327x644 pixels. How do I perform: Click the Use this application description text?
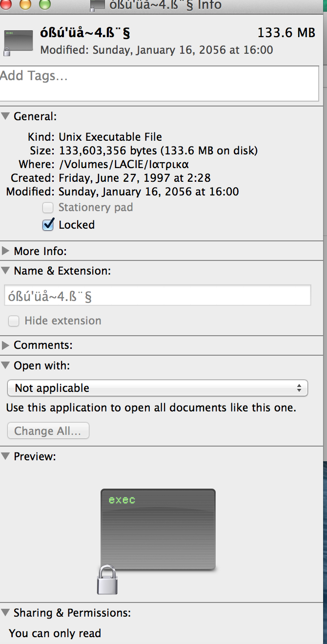click(x=151, y=408)
